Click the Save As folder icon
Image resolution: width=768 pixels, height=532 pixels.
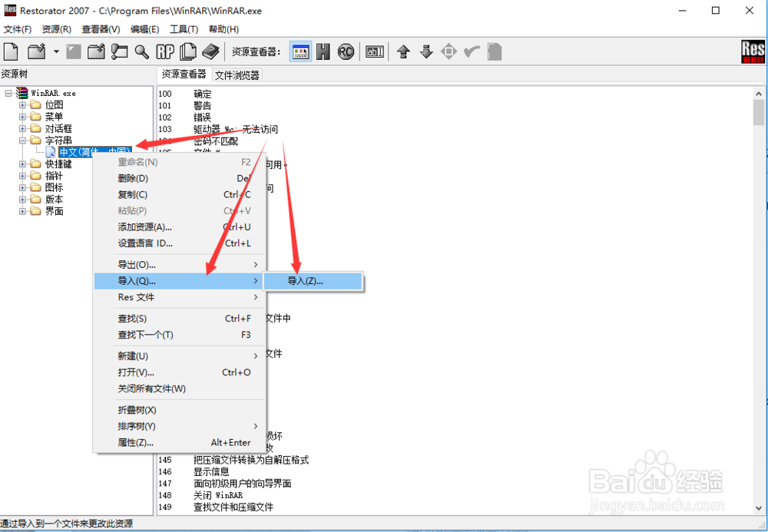click(97, 51)
